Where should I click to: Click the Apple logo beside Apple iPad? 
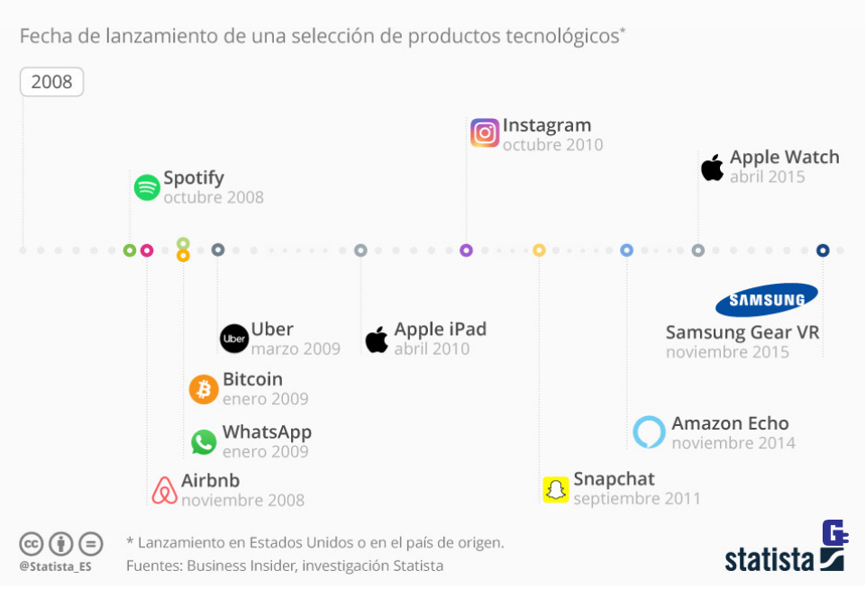pos(377,340)
